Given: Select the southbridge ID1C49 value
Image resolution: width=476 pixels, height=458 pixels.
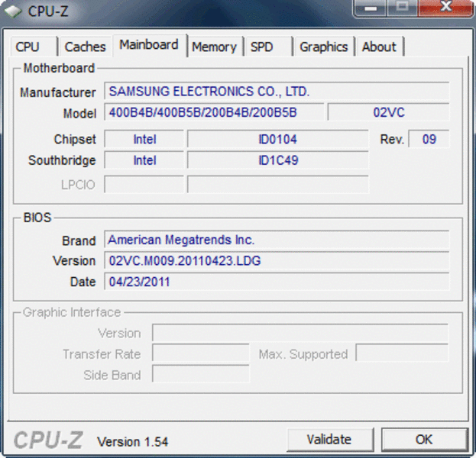Looking at the screenshot, I should click(x=278, y=160).
